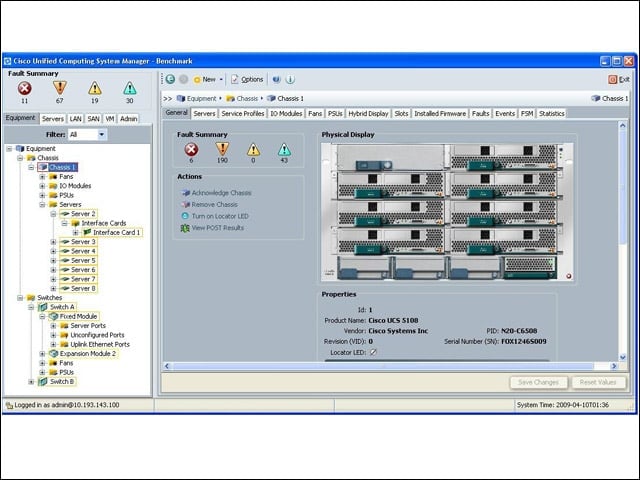Click the green Back navigation arrow
Image resolution: width=640 pixels, height=480 pixels.
(x=171, y=79)
